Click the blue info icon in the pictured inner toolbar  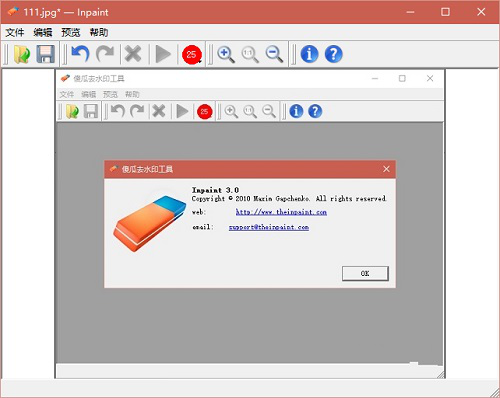point(296,111)
